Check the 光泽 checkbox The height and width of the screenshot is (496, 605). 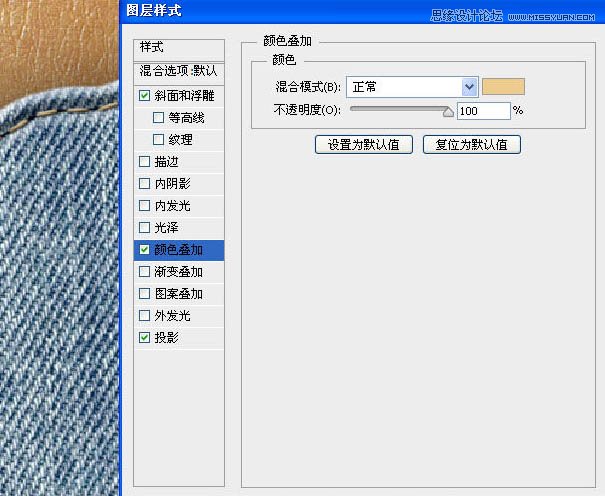[x=144, y=228]
